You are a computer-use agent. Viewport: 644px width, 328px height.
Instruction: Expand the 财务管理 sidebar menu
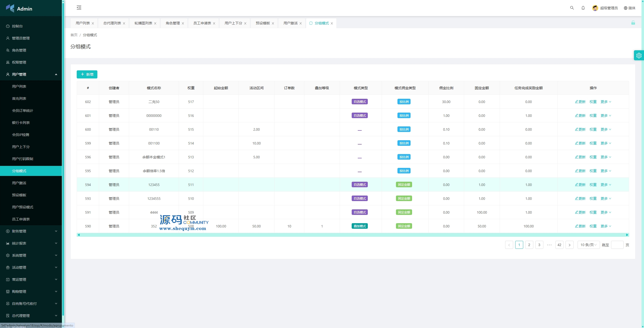pos(56,231)
